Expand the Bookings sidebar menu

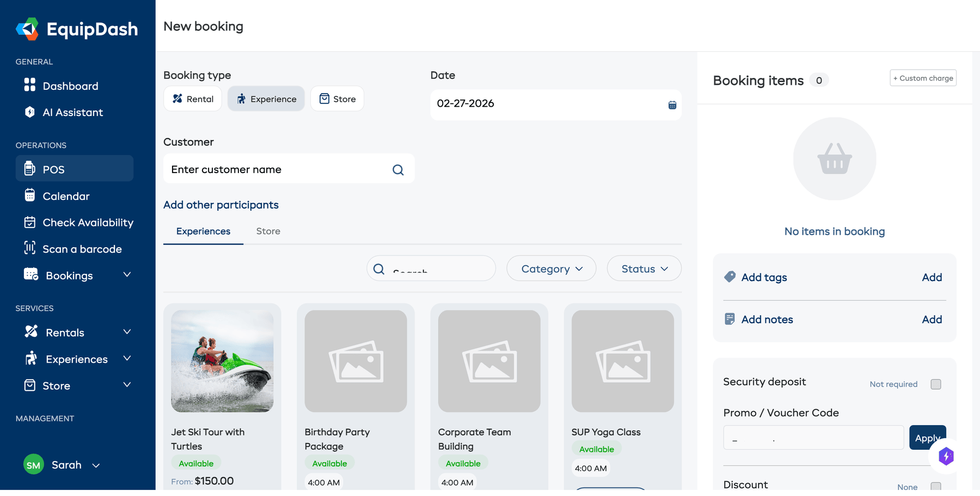127,275
